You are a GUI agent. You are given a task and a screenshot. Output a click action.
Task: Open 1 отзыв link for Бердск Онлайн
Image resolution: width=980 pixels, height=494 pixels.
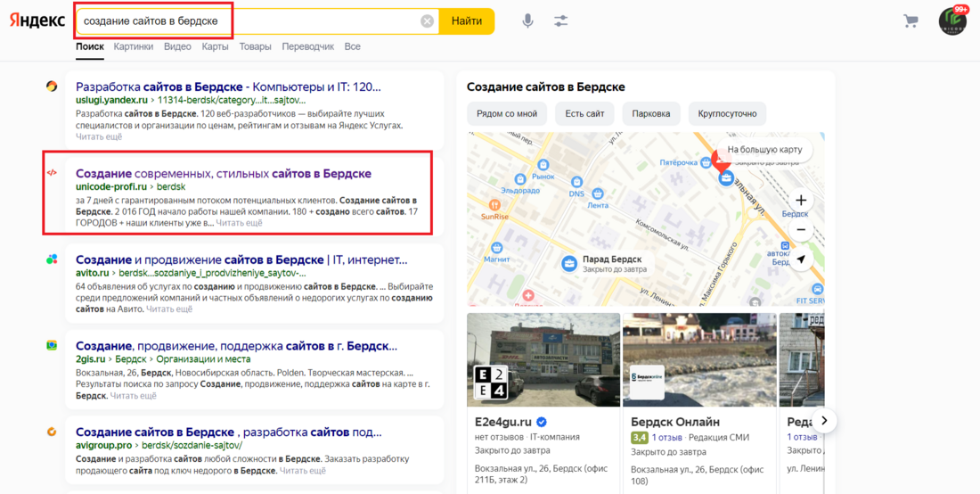(x=666, y=437)
